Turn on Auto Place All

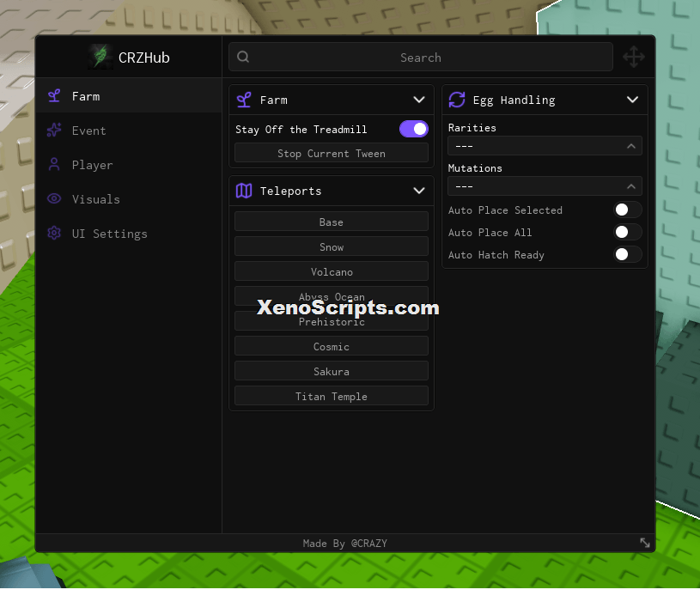pos(628,232)
